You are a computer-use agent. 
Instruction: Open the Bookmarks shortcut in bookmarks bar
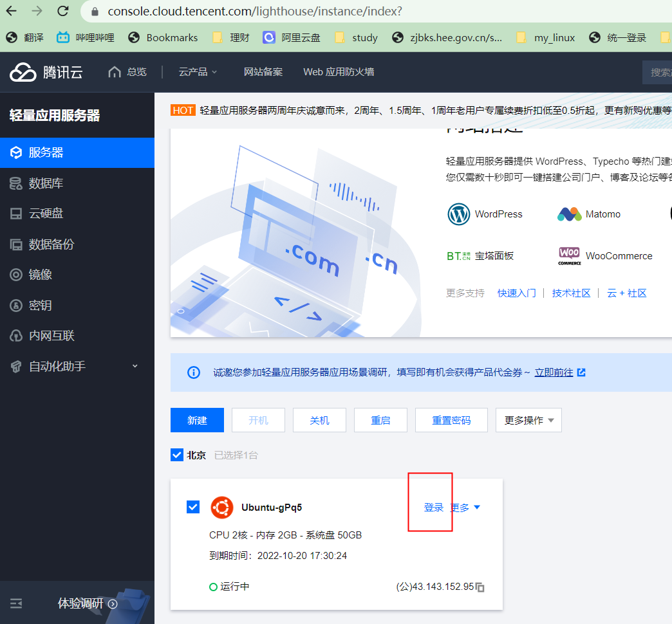[163, 38]
